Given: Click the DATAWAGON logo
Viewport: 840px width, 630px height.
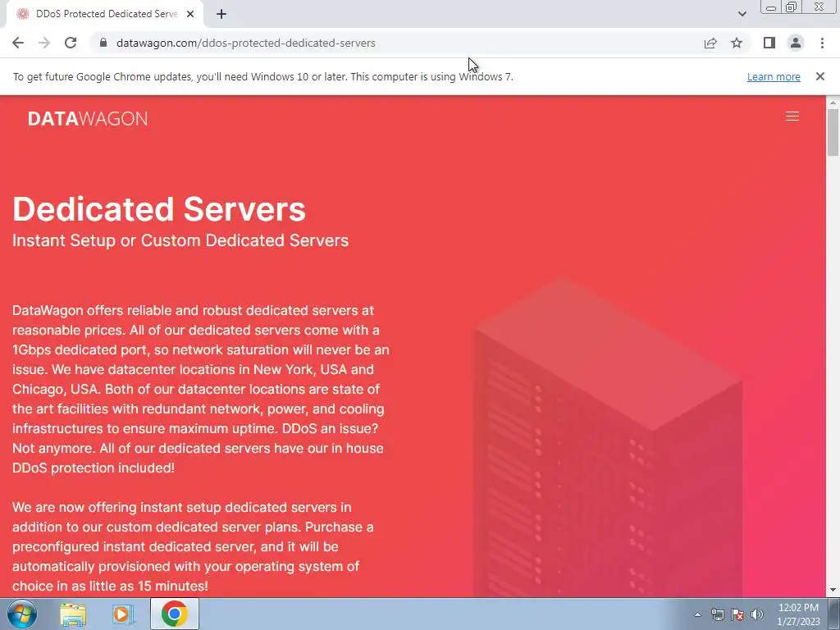Looking at the screenshot, I should (88, 118).
